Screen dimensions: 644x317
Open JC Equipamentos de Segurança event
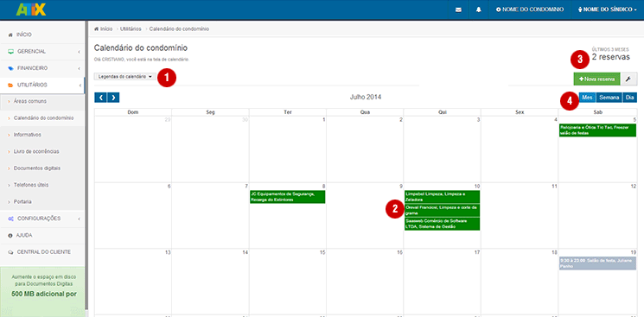[x=288, y=197]
